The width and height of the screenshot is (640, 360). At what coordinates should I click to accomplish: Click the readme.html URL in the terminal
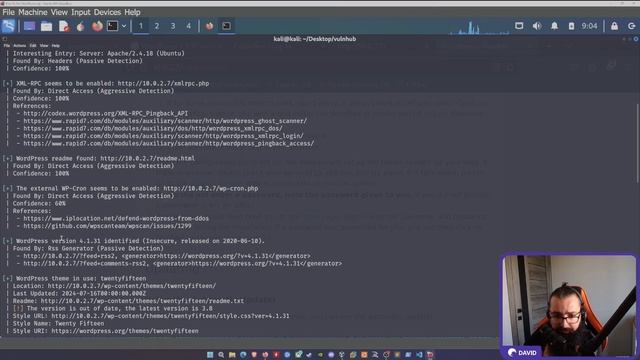coord(147,158)
